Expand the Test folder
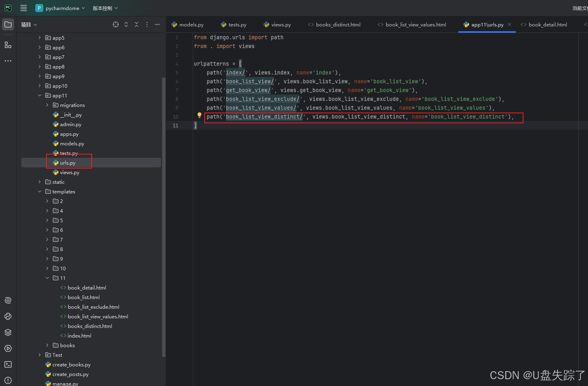Viewport: 588px width, 386px height. tap(39, 355)
